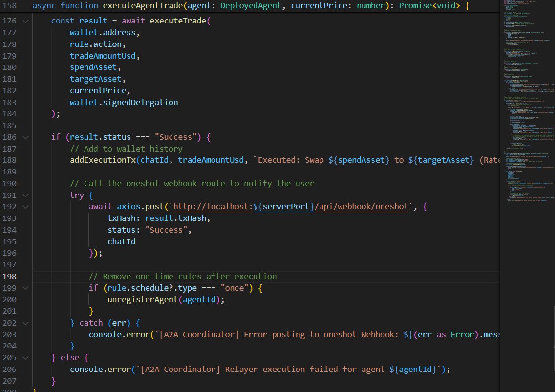
Task: Click the "once" string literal
Action: point(235,288)
